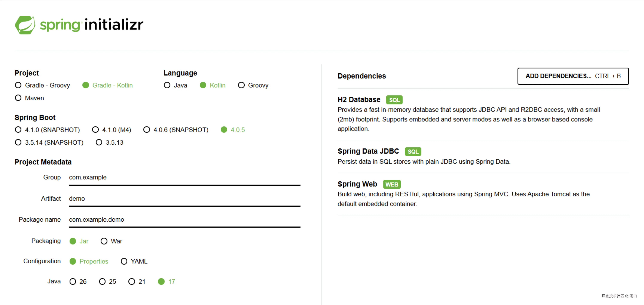Select the Gradle - Groovy project option
The image size is (644, 305).
pyautogui.click(x=18, y=85)
